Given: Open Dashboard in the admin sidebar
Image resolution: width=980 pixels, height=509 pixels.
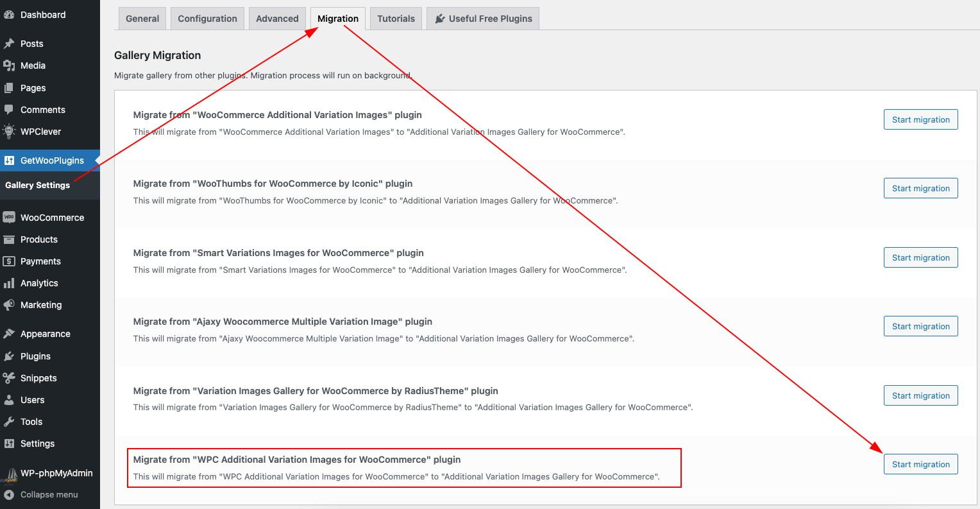Looking at the screenshot, I should pos(43,15).
